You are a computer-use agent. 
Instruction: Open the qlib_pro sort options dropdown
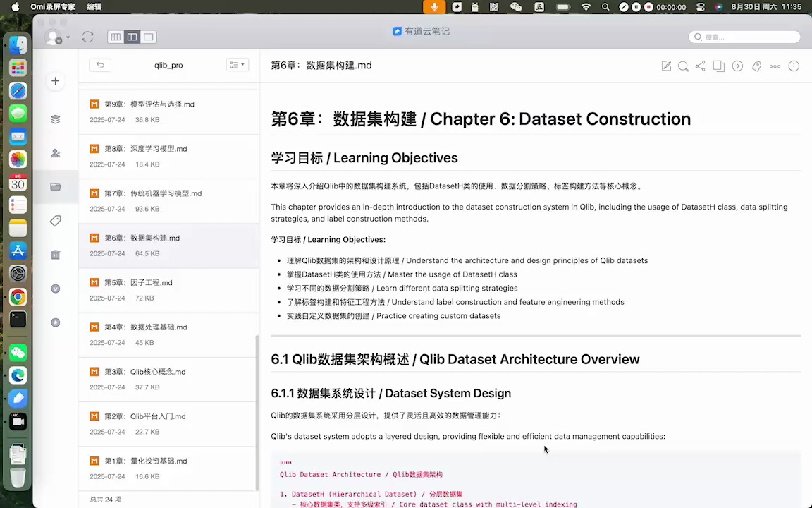[x=238, y=64]
